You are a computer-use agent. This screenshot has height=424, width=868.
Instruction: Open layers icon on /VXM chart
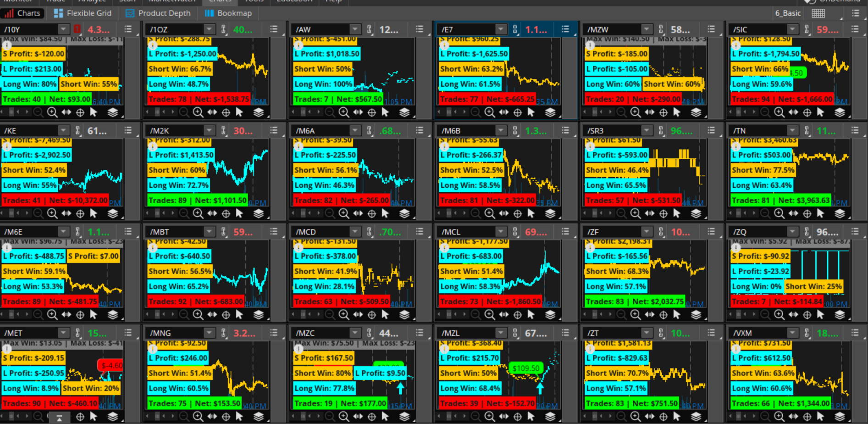(840, 416)
